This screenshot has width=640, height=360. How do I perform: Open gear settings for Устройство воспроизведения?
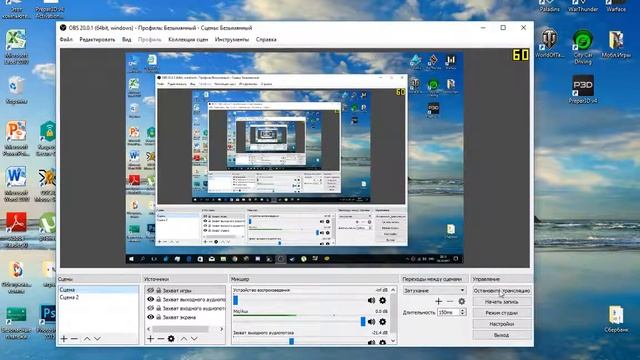point(382,300)
